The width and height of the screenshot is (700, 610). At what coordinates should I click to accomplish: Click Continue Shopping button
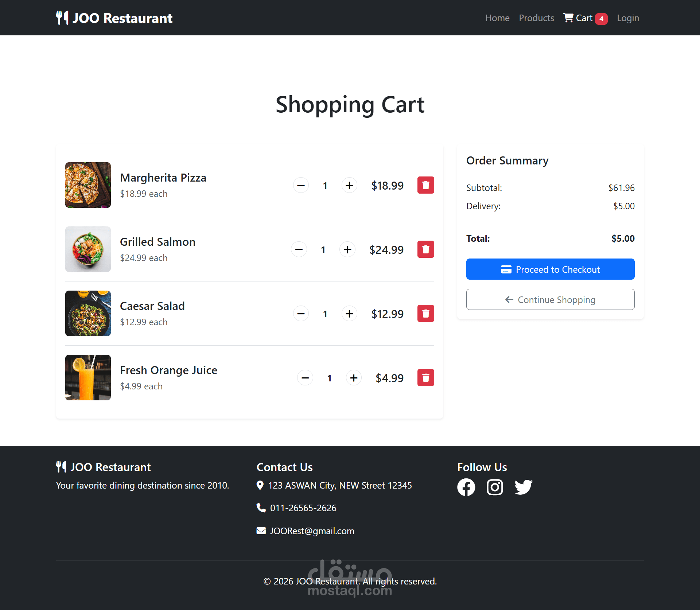(x=550, y=299)
